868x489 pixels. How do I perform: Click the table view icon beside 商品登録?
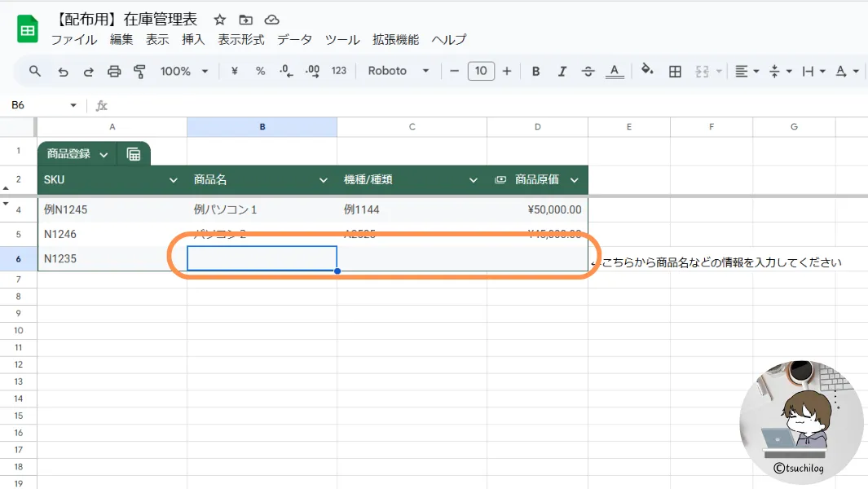click(x=134, y=154)
